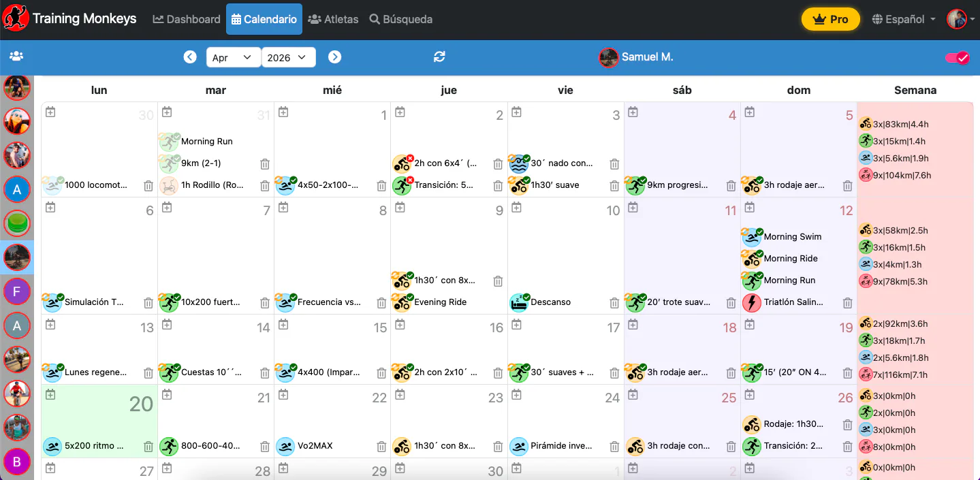
Task: Delete the Vo2MAX swim workout
Action: click(x=381, y=447)
